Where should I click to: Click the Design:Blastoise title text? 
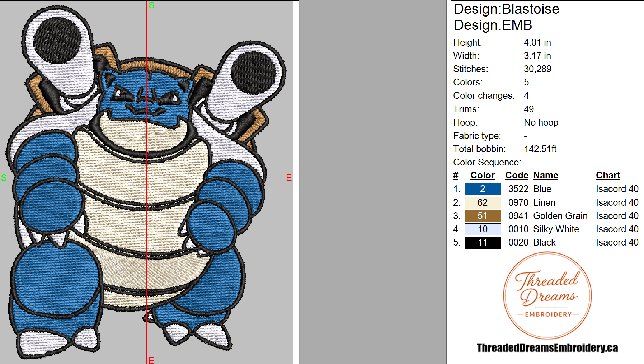click(x=507, y=9)
